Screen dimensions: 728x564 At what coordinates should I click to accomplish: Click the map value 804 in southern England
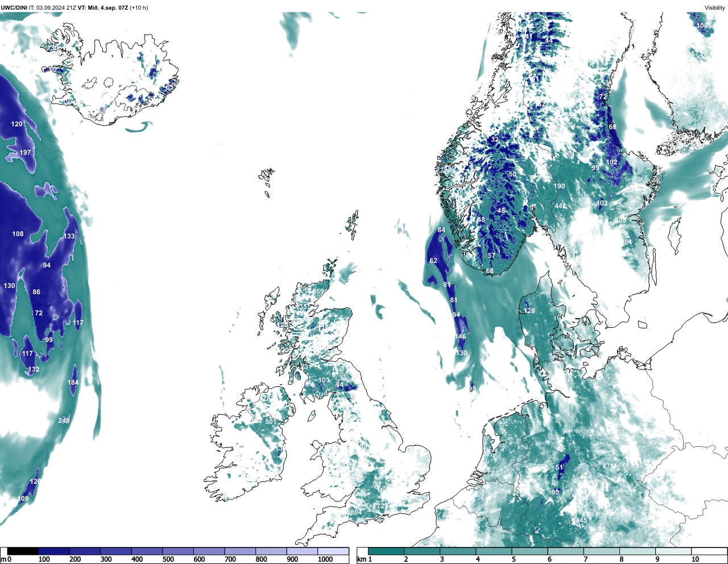pos(355,512)
